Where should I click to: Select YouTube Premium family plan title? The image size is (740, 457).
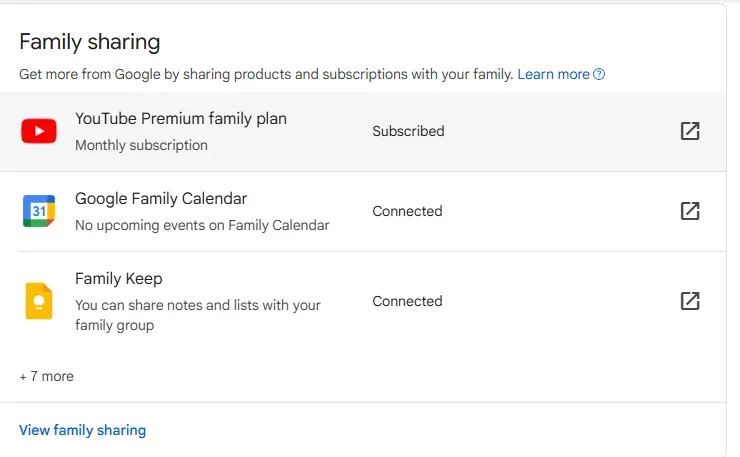coord(181,118)
